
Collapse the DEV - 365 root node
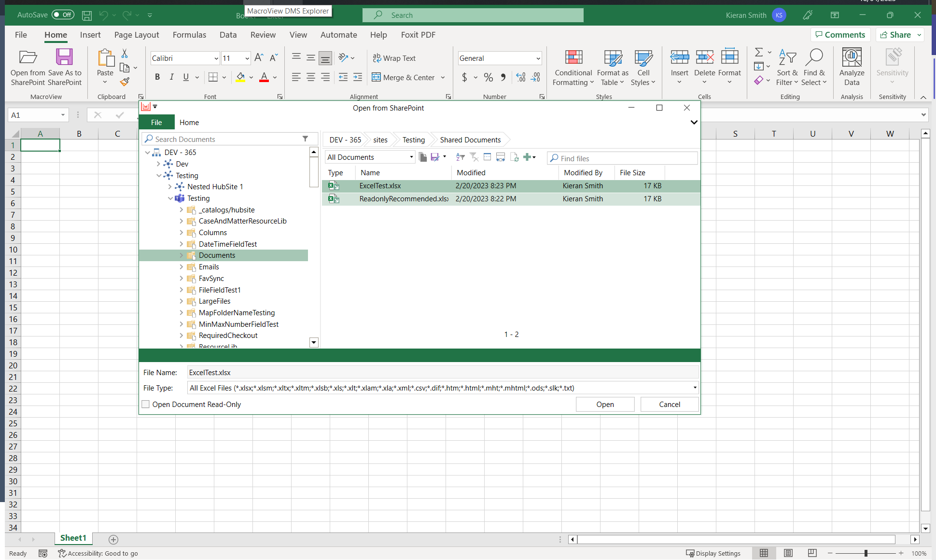pos(147,153)
